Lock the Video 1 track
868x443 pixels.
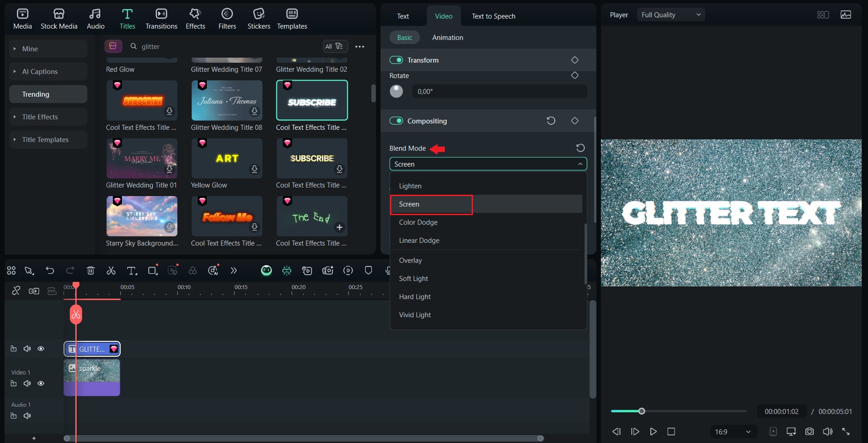click(x=14, y=384)
